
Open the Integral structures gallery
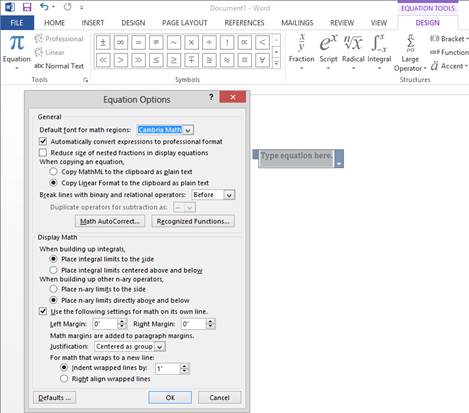click(379, 52)
